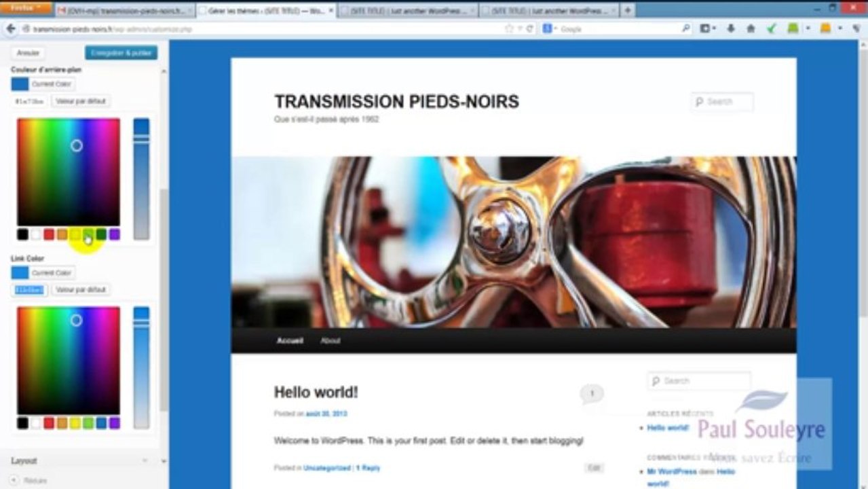Choose blue swatch in Link Color palette

click(x=101, y=423)
